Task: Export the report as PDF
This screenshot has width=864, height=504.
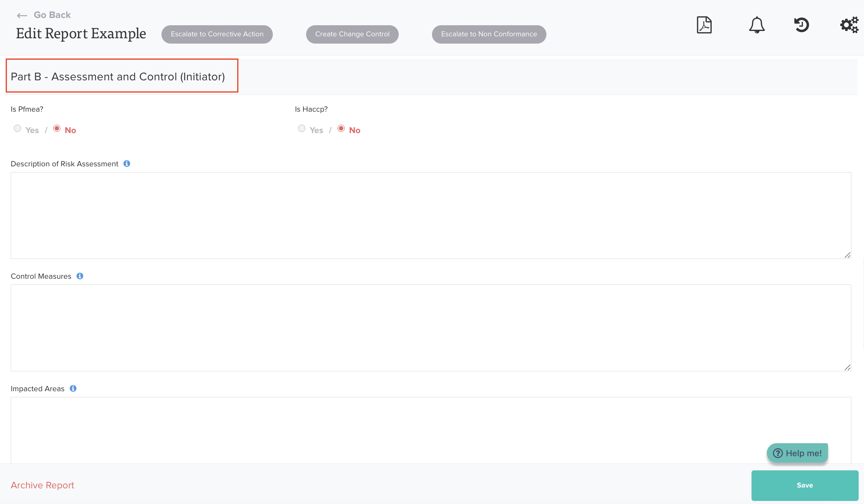Action: click(x=704, y=25)
